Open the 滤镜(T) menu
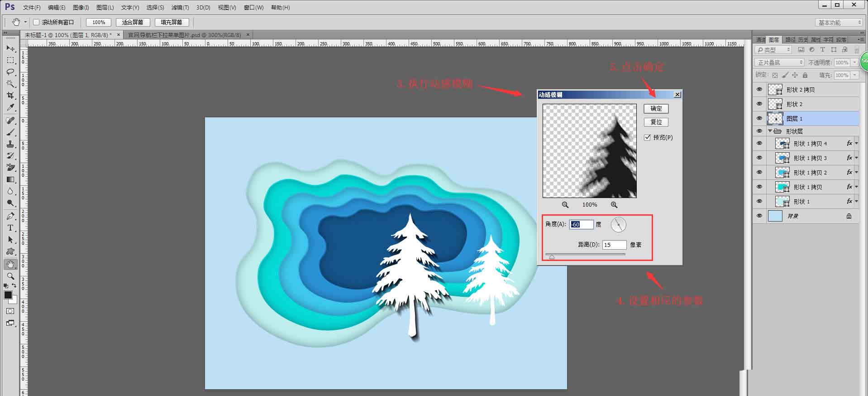Viewport: 868px width, 396px height. [180, 8]
